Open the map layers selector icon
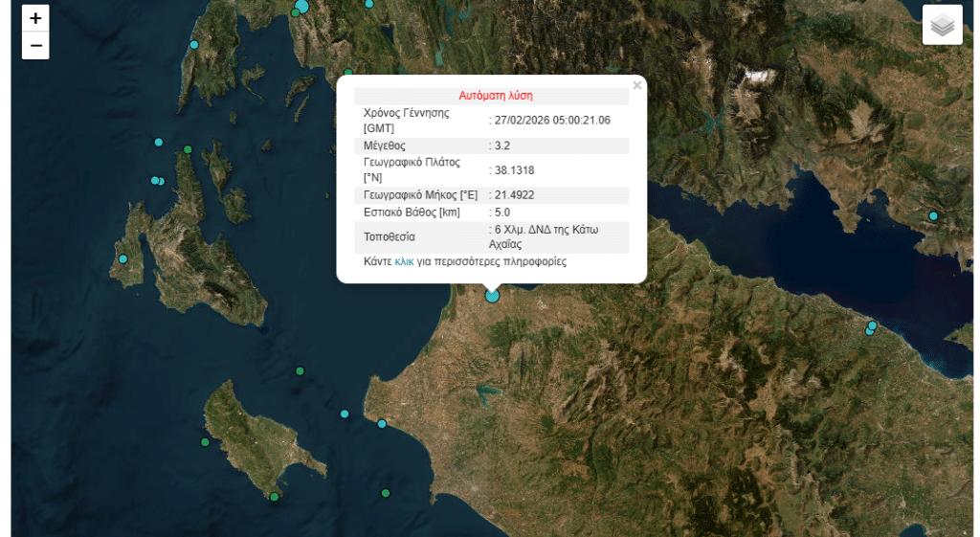Viewport: 980px width, 537px height. pyautogui.click(x=942, y=25)
